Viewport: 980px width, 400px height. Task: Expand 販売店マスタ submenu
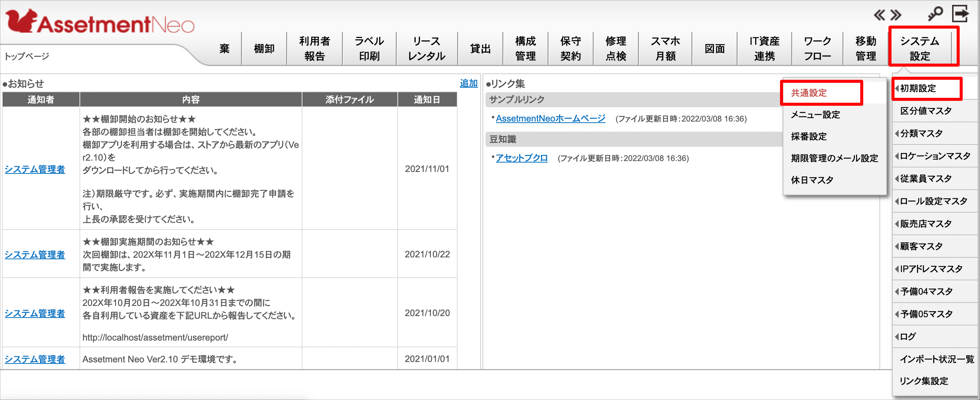click(x=934, y=224)
